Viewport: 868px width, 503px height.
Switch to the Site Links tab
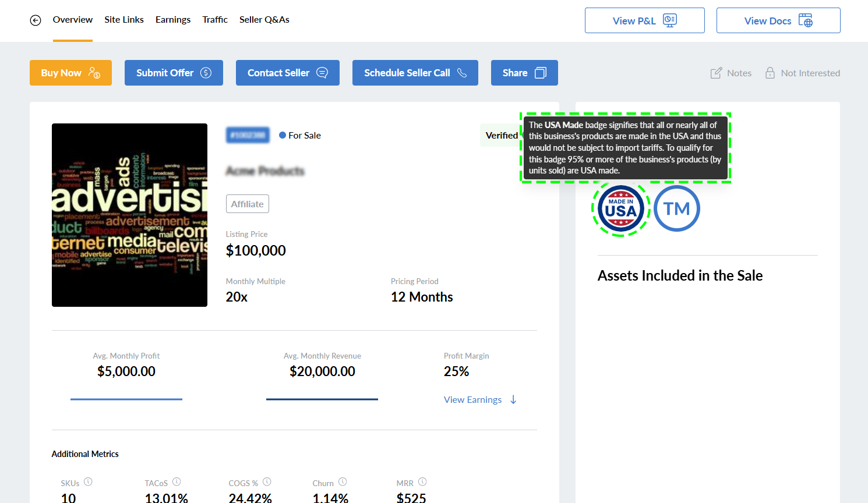124,20
